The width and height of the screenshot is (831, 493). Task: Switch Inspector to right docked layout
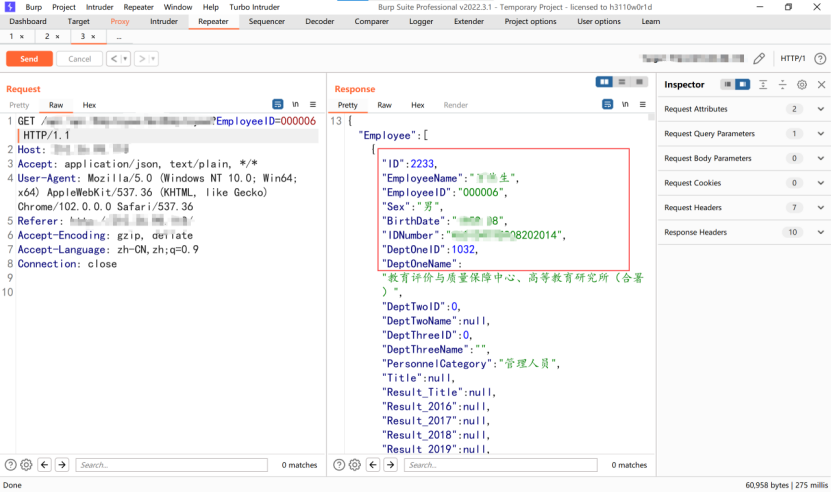(x=742, y=84)
